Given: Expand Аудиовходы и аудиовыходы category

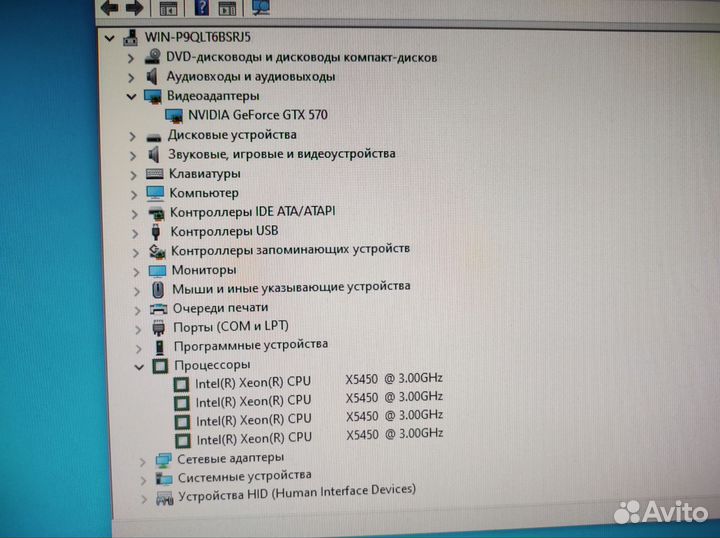Looking at the screenshot, I should tap(131, 78).
